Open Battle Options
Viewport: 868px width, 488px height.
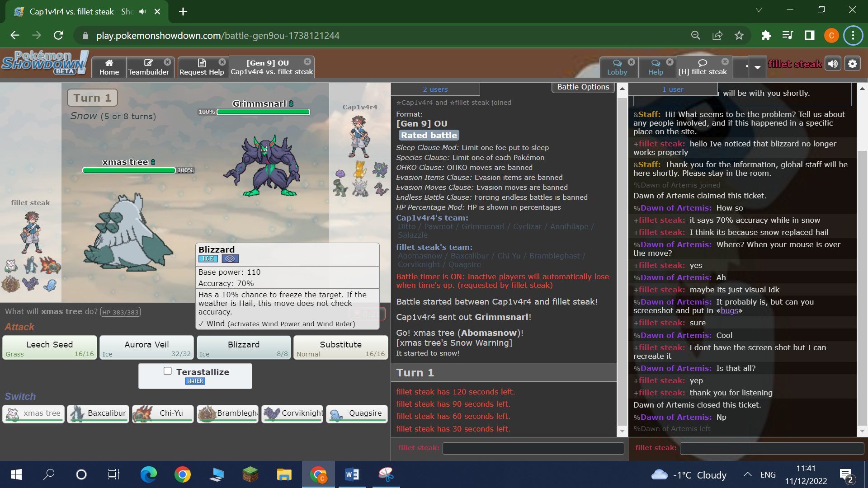pyautogui.click(x=583, y=87)
